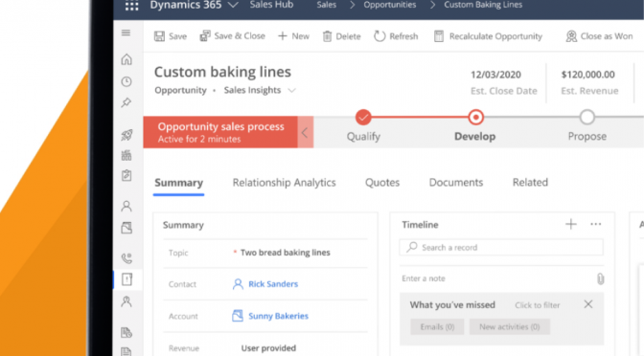Screen dimensions: 644x356
Task: Open Accounts icon in the sidebar
Action: (126, 228)
